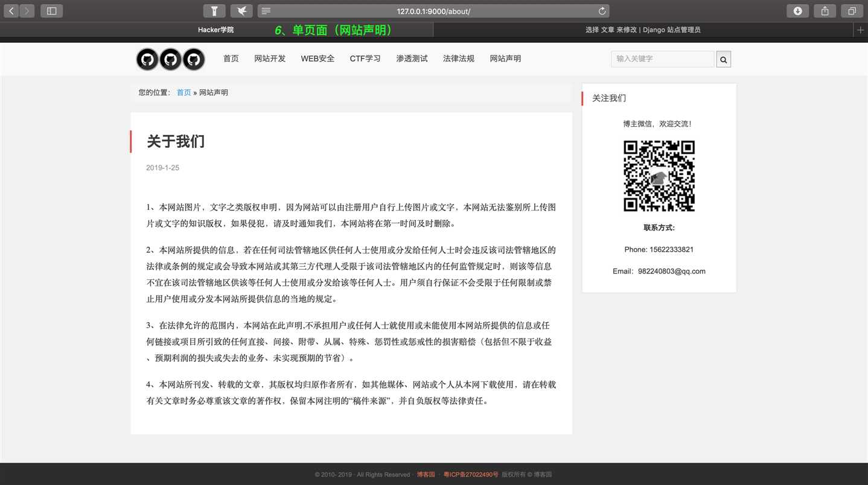Open 首页 in the navigation menu
This screenshot has height=485, width=868.
click(x=231, y=59)
